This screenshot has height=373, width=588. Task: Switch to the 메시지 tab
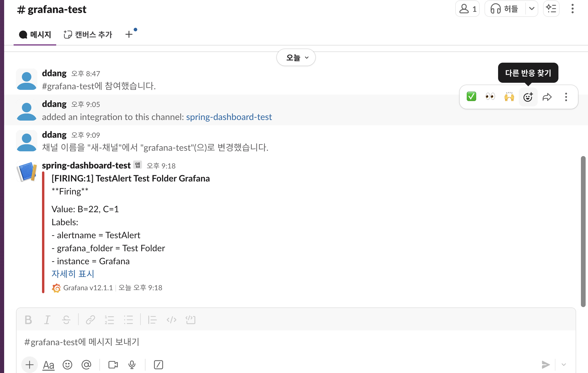(x=35, y=35)
